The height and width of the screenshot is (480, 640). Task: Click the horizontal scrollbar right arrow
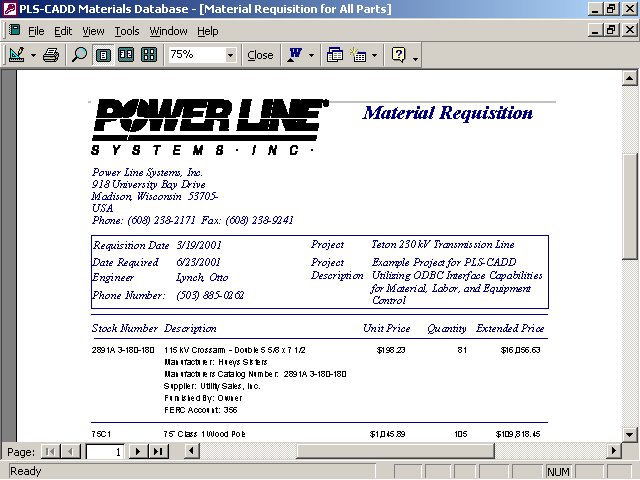(x=613, y=451)
